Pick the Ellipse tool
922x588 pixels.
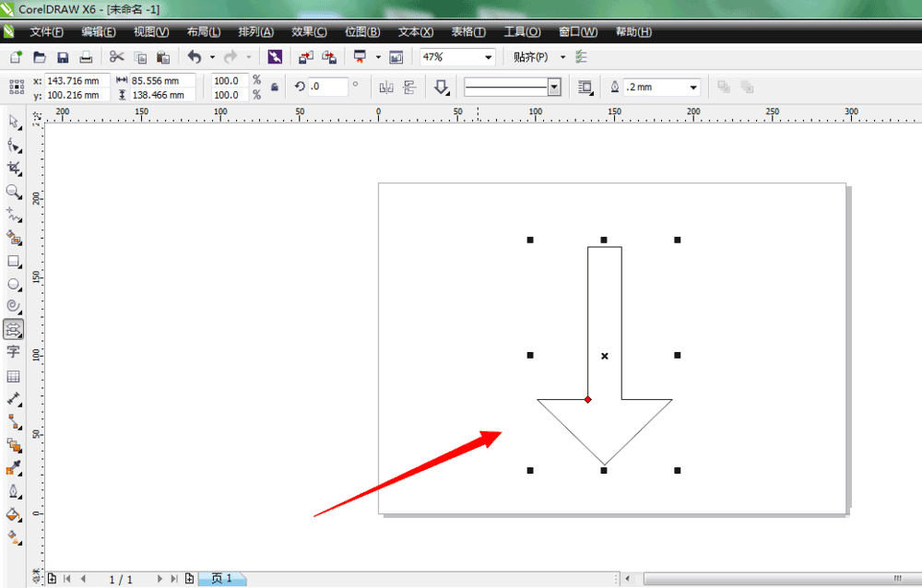coord(14,285)
